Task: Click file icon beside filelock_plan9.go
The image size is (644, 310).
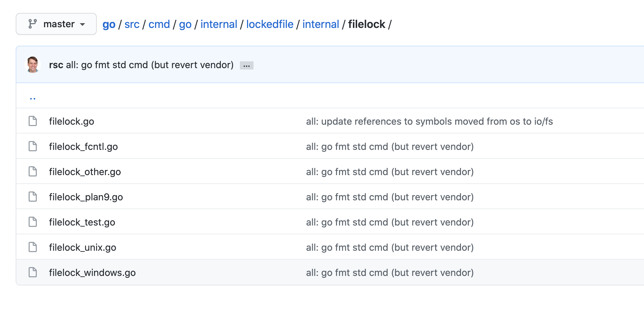Action: coord(33,197)
